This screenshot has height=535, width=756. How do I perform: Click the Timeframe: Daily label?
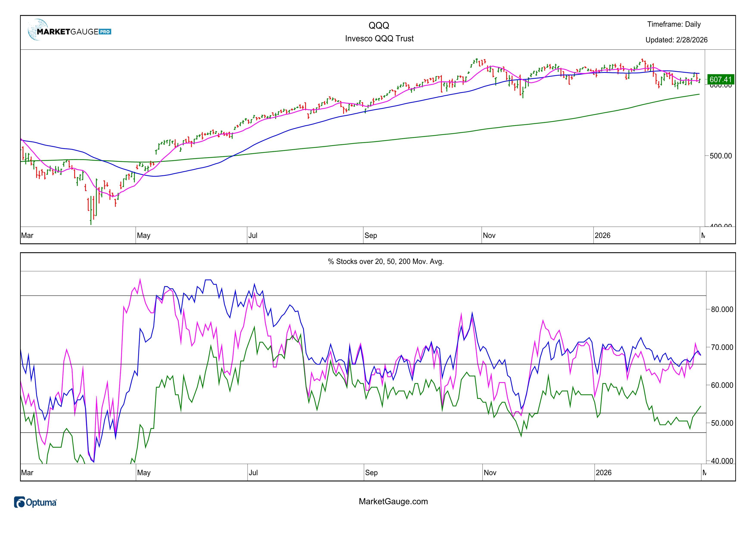674,24
